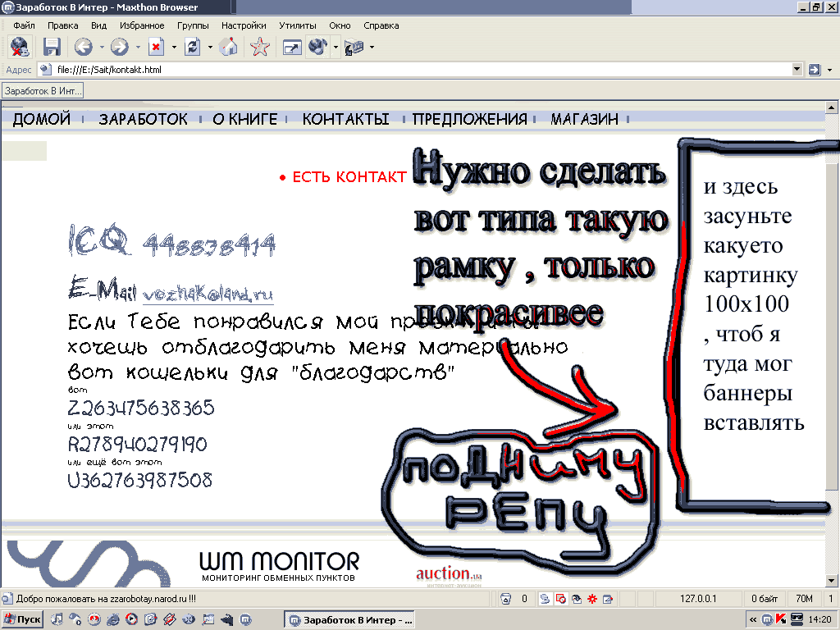Go back with the Back arrow button
The image size is (840, 630).
[x=82, y=47]
